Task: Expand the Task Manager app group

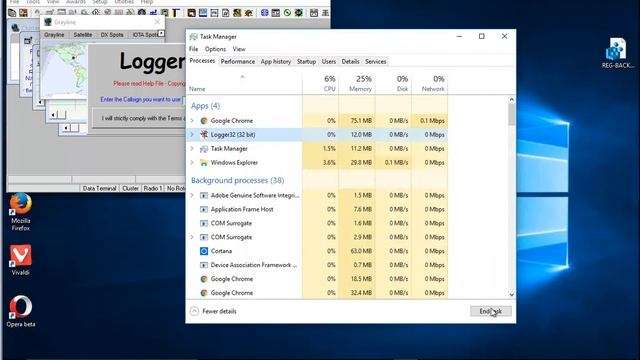Action: (x=192, y=149)
